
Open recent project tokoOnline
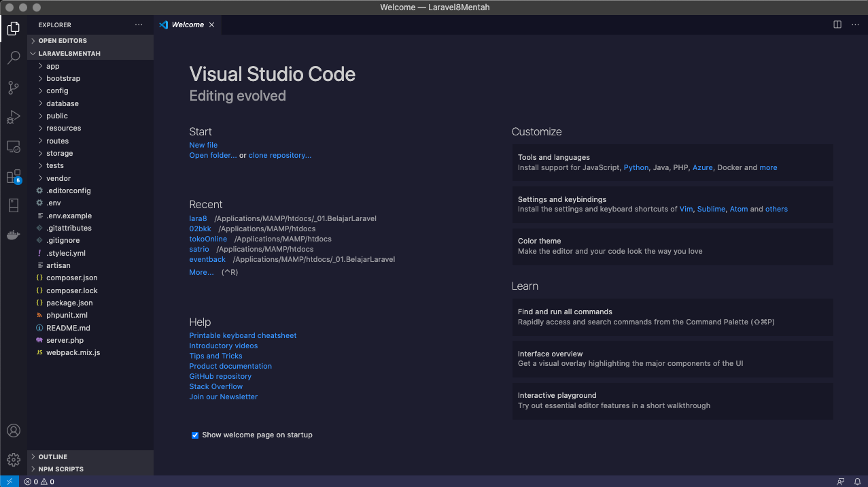208,239
